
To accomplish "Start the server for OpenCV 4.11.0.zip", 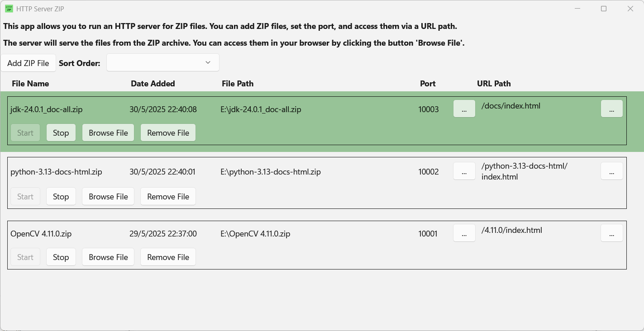I will click(x=25, y=257).
